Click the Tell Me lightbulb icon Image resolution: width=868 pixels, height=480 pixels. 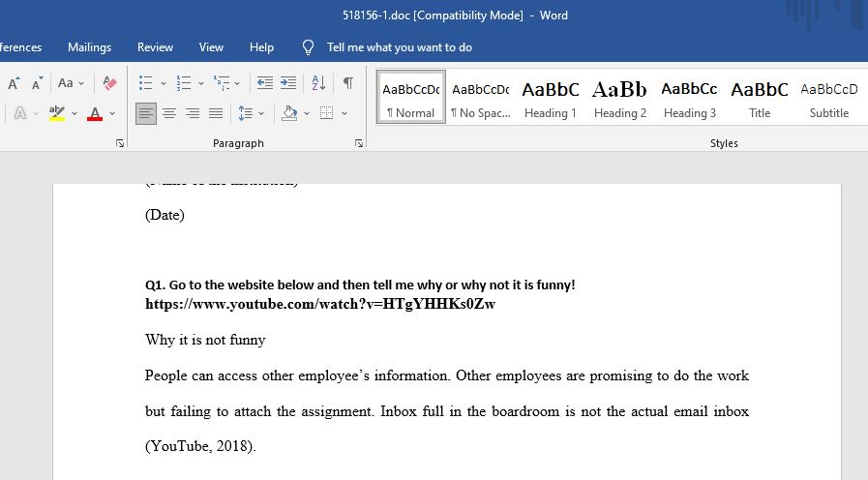tap(309, 47)
